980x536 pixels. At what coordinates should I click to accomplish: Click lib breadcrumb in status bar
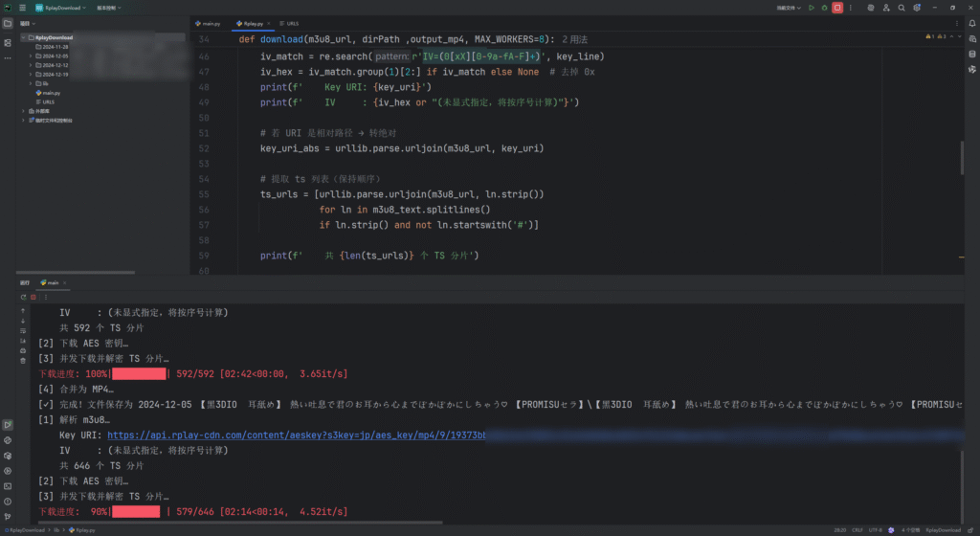56,530
